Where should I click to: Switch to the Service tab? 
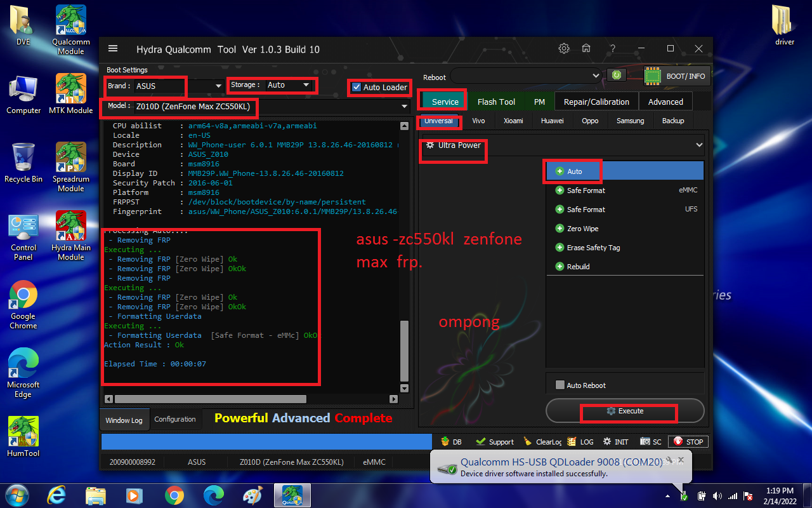pos(445,102)
